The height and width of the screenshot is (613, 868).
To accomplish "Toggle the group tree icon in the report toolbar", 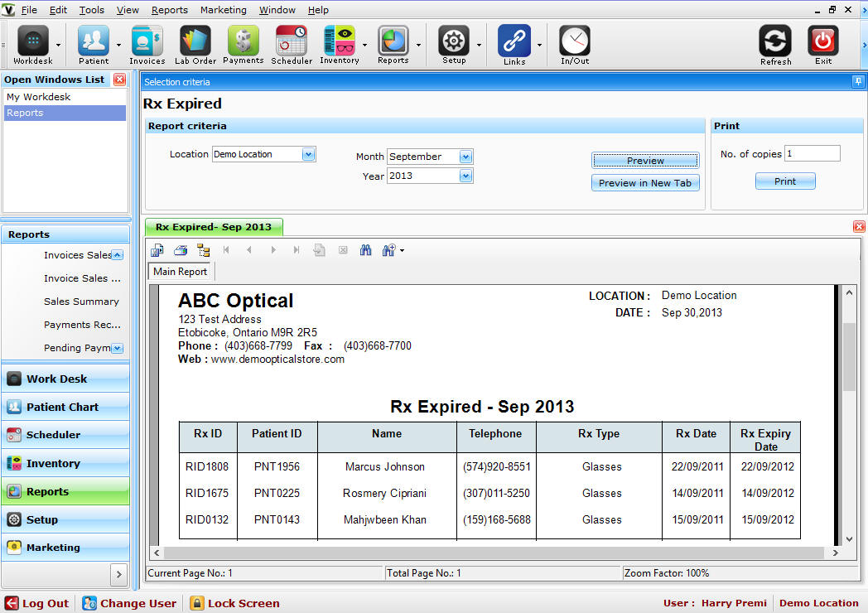I will click(203, 250).
